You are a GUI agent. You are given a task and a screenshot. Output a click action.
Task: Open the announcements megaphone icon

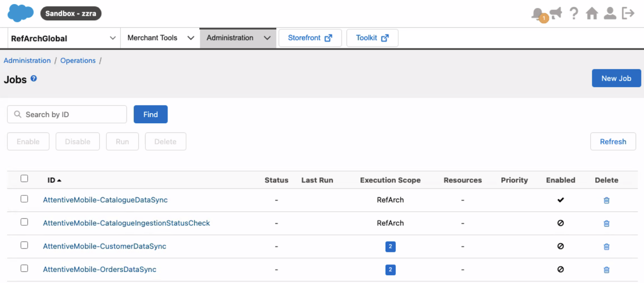point(556,13)
